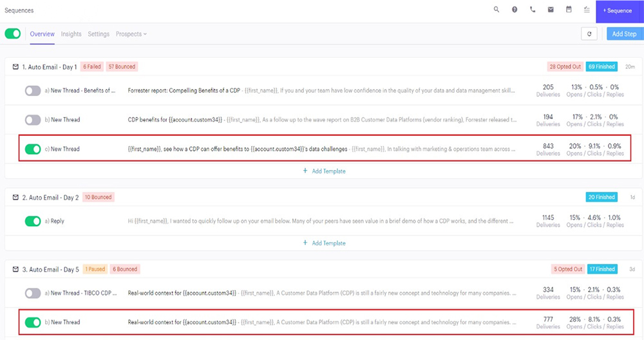The width and height of the screenshot is (644, 340).
Task: Click the '17 Finished' badge
Action: 602,269
